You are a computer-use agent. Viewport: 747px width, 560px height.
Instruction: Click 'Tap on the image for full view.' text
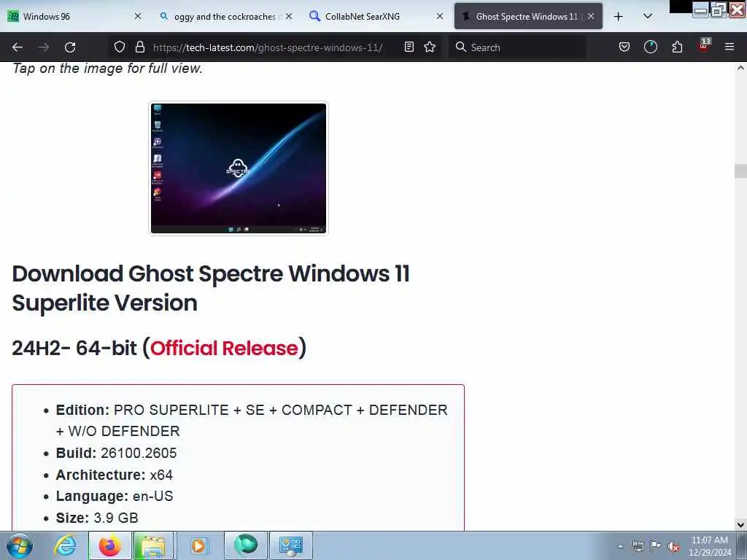(108, 69)
